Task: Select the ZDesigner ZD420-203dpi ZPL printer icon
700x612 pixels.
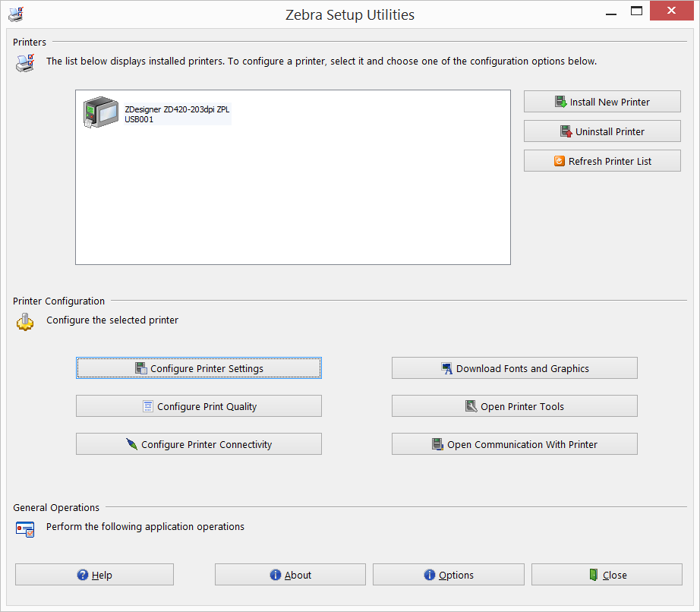Action: pyautogui.click(x=101, y=112)
